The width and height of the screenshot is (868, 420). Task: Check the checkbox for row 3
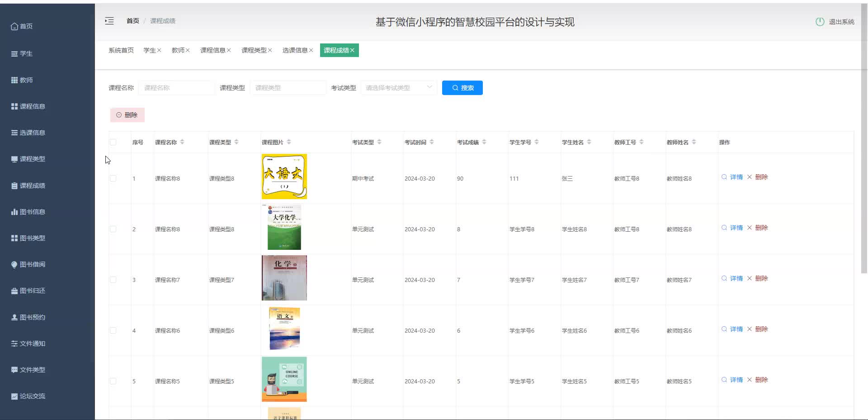[x=113, y=280]
